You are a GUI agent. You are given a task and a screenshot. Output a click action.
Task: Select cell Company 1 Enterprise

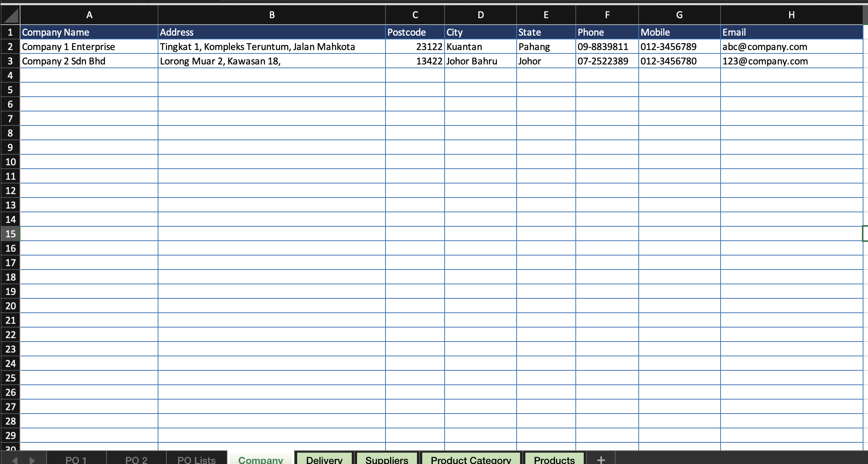[x=89, y=47]
